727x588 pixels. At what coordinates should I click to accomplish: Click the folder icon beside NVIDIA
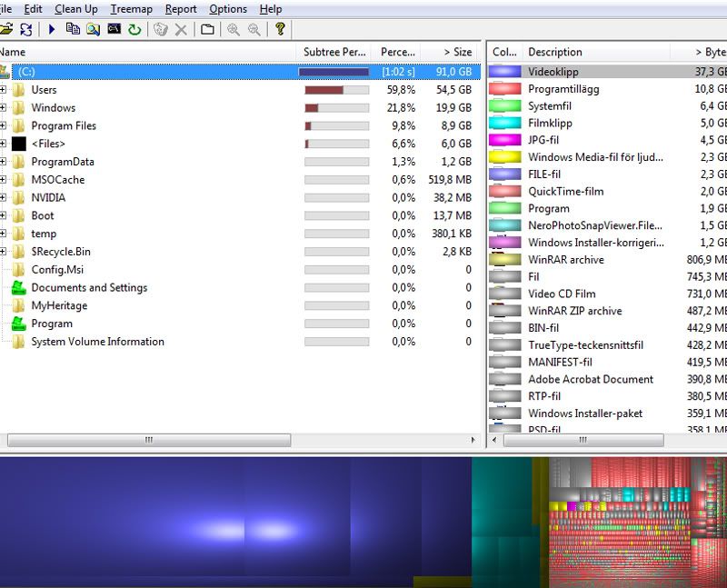pyautogui.click(x=18, y=197)
